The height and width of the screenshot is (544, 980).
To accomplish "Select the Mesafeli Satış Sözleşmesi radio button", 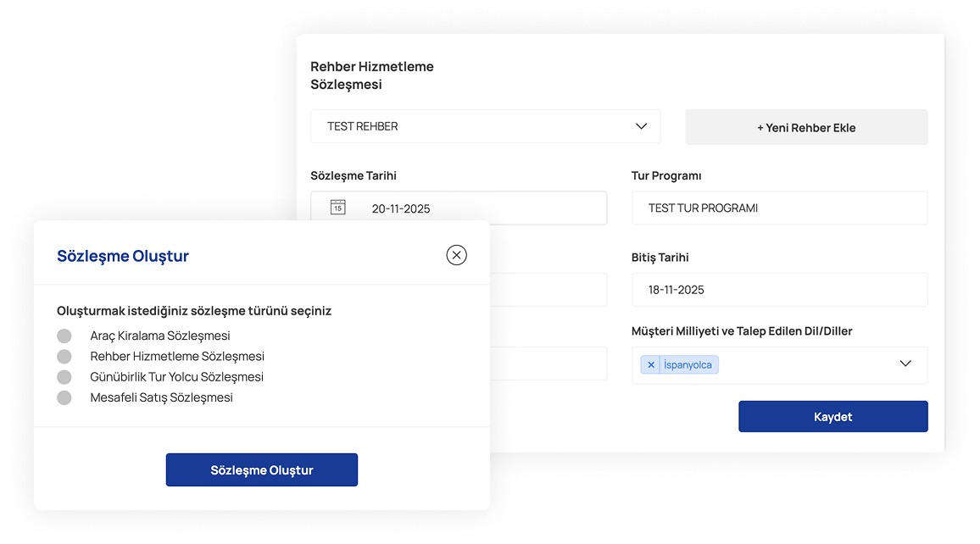I will pos(64,397).
